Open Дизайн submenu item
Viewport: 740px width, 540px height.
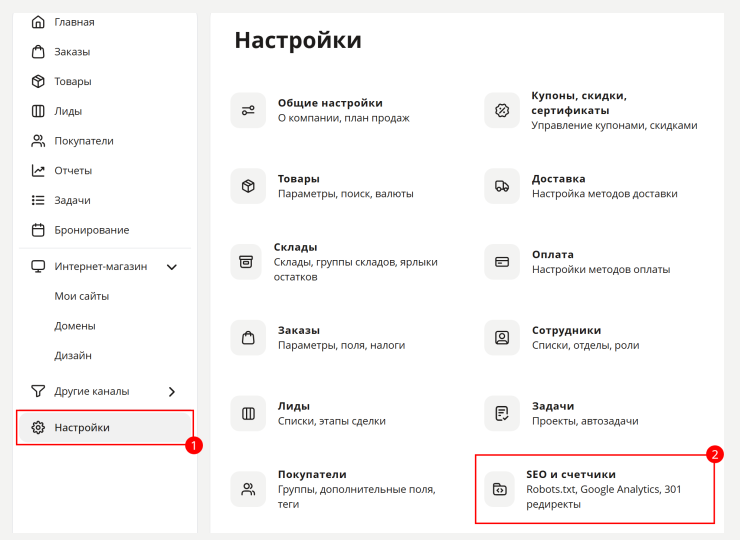[x=73, y=355]
